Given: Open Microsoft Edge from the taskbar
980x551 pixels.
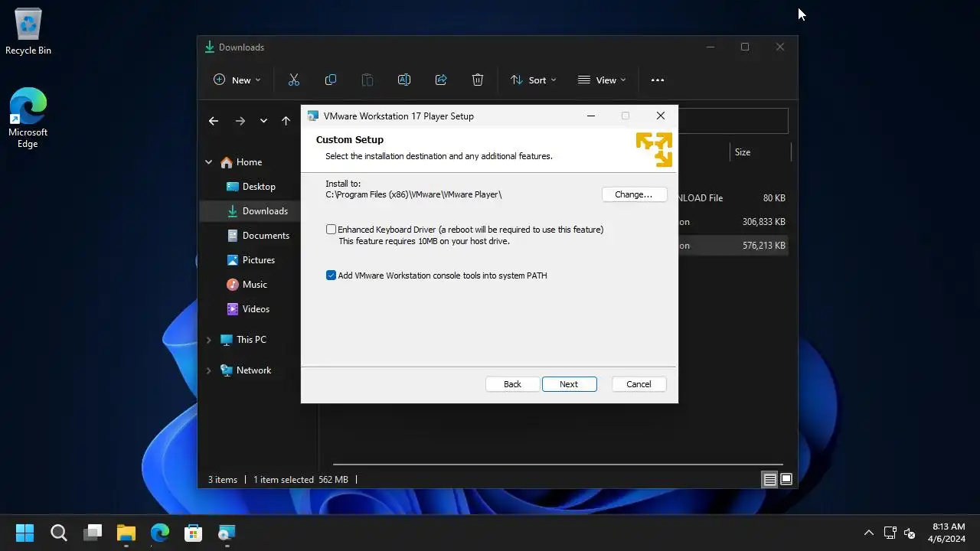Looking at the screenshot, I should [159, 533].
